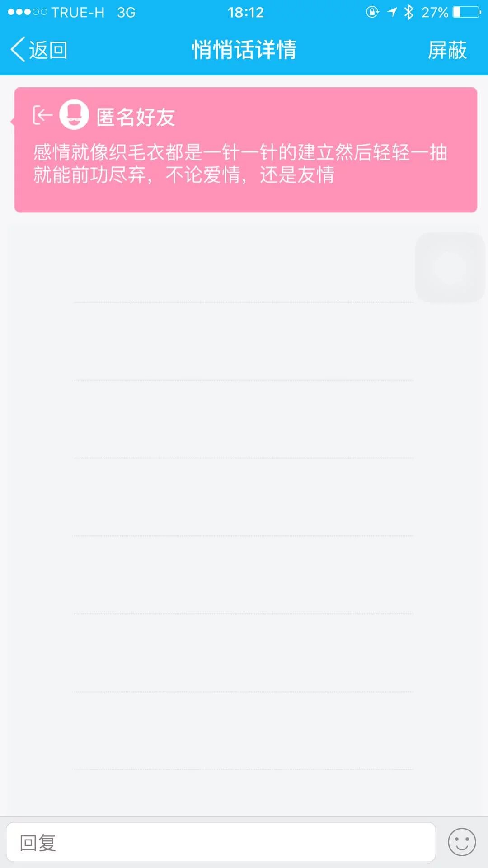This screenshot has width=488, height=868.
Task: Tap the 3G network indicator
Action: pyautogui.click(x=126, y=12)
